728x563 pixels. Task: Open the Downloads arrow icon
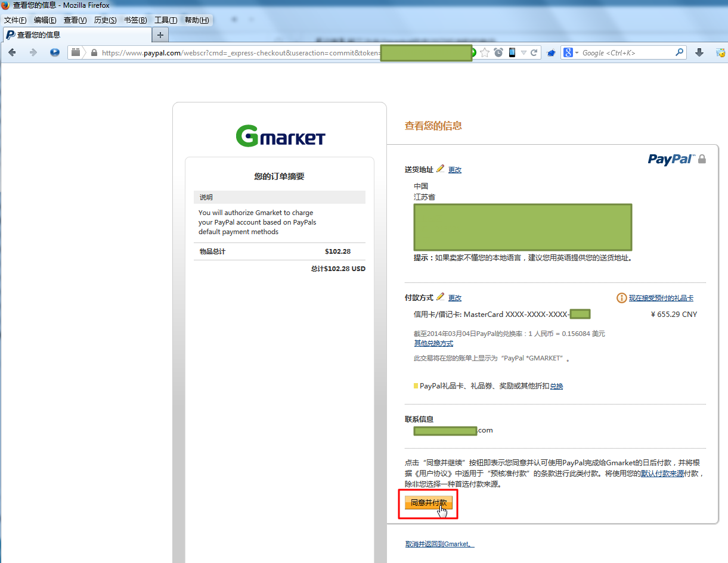700,52
